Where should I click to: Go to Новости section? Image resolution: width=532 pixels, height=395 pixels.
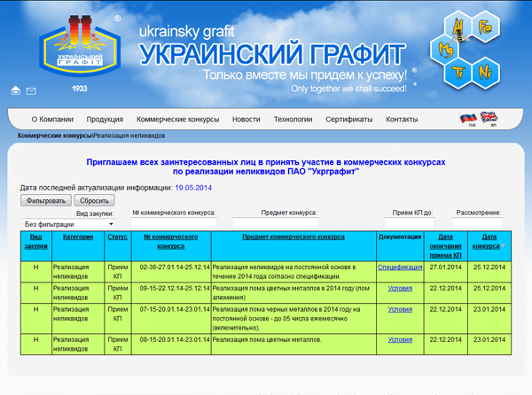(x=246, y=120)
